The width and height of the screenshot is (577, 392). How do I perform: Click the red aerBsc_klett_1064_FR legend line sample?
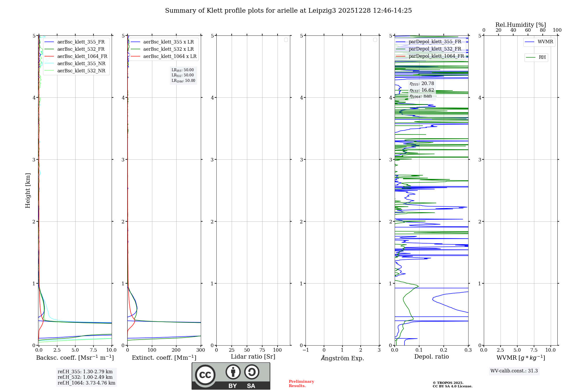tap(49, 56)
